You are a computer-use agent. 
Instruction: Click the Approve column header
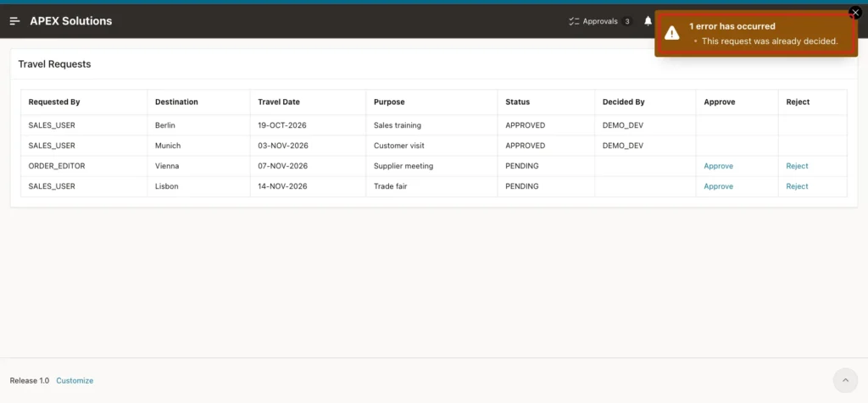point(720,102)
